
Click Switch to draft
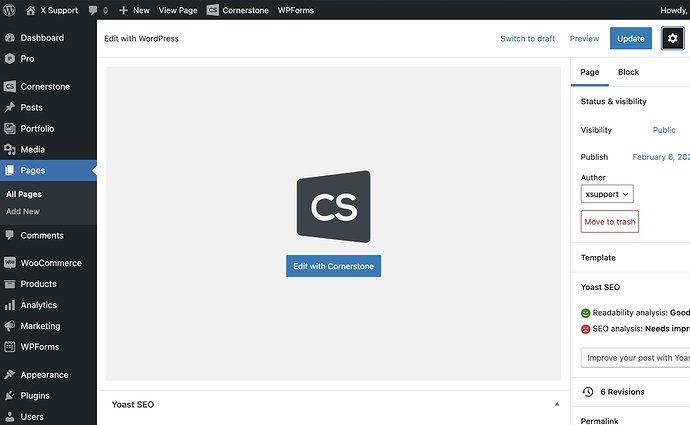tap(528, 38)
